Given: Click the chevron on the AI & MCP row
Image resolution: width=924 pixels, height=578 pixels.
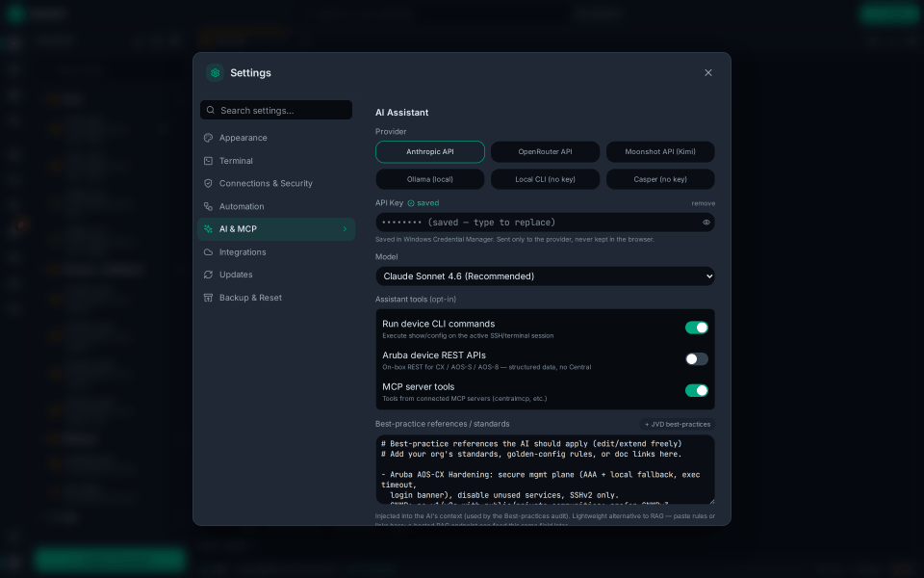Looking at the screenshot, I should point(345,229).
